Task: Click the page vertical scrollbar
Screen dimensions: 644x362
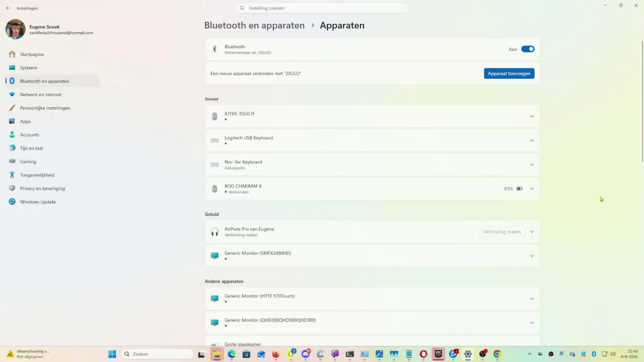Action: coord(641,101)
